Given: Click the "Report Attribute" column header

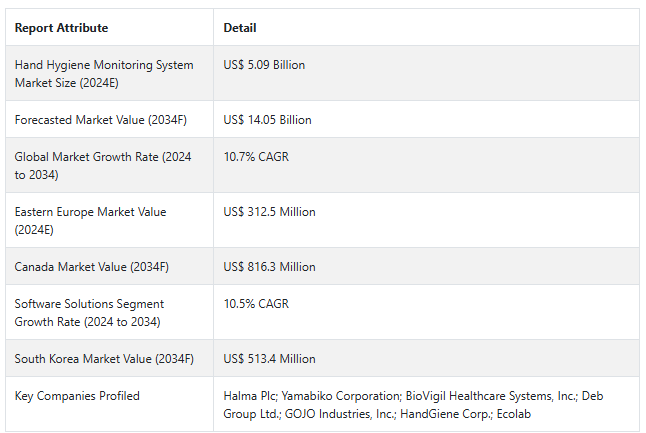Looking at the screenshot, I should pos(61,28).
